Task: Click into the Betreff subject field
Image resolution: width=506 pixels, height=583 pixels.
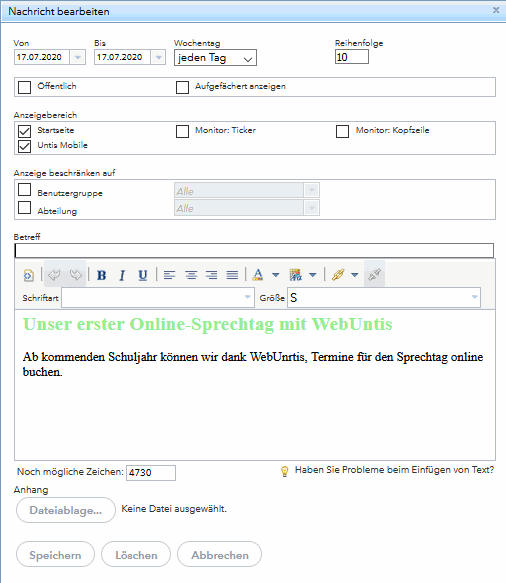Action: [x=254, y=251]
